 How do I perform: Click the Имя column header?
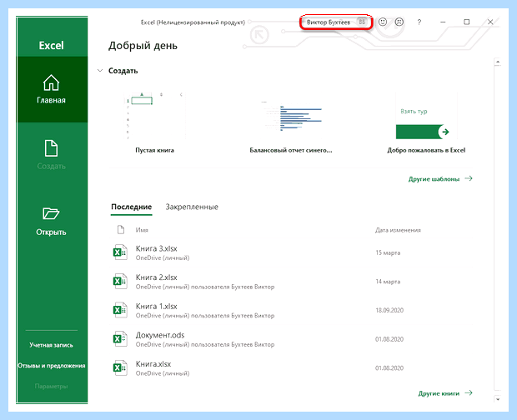142,230
